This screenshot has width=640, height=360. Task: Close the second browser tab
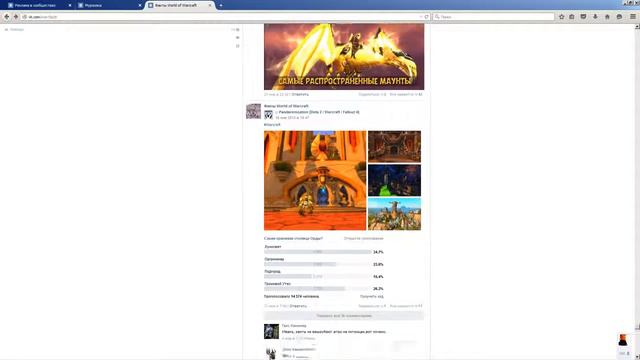pyautogui.click(x=140, y=5)
